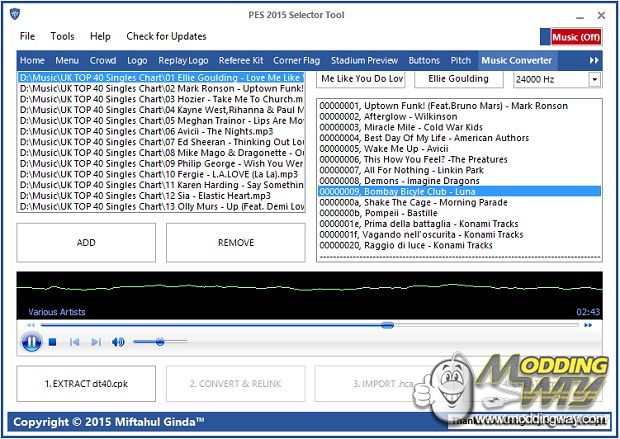Viewport: 620px width, 439px height.
Task: Switch to the Referee Kit tab
Action: click(242, 60)
